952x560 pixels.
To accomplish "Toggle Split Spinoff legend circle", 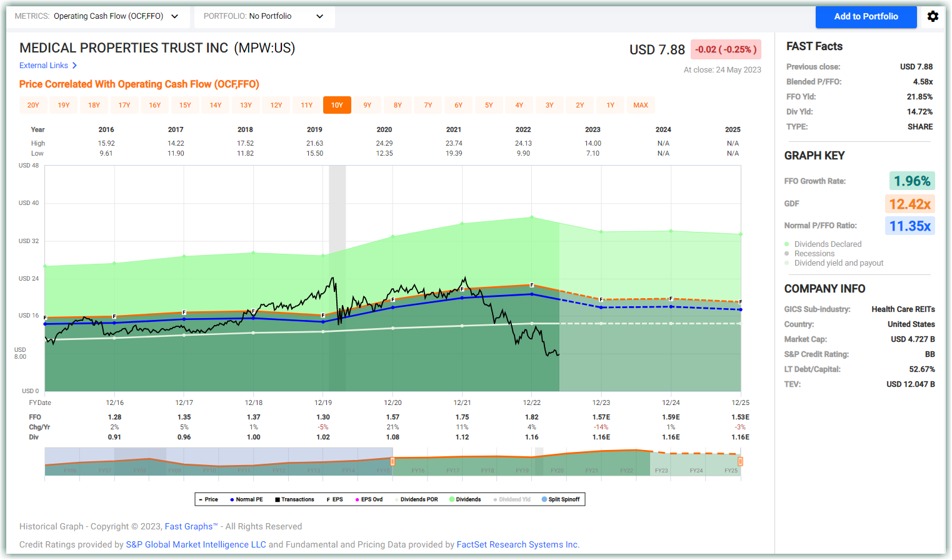I will pyautogui.click(x=544, y=499).
